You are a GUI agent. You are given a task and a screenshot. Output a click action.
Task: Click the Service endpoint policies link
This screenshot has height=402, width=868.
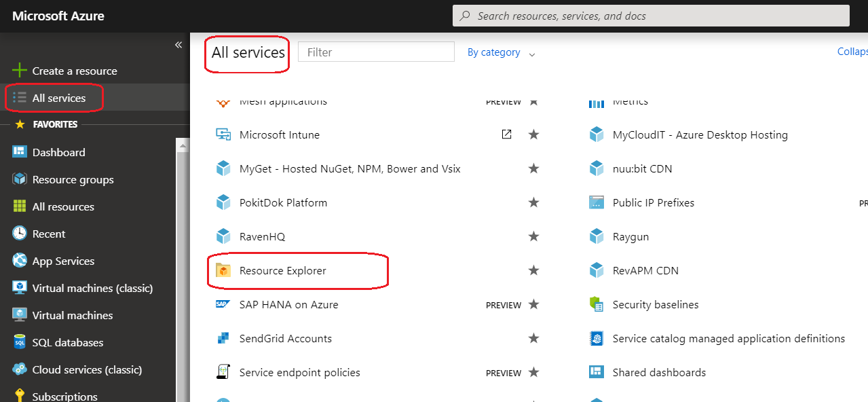tap(299, 373)
